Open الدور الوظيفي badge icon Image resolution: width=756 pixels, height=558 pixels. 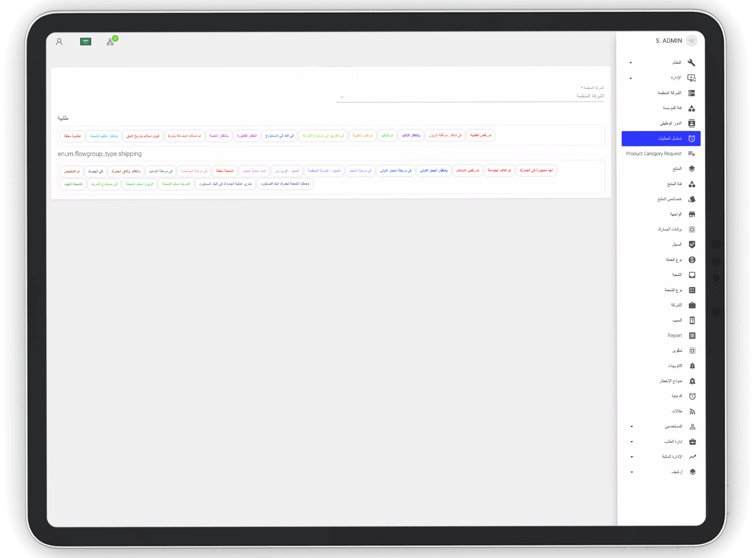click(691, 123)
